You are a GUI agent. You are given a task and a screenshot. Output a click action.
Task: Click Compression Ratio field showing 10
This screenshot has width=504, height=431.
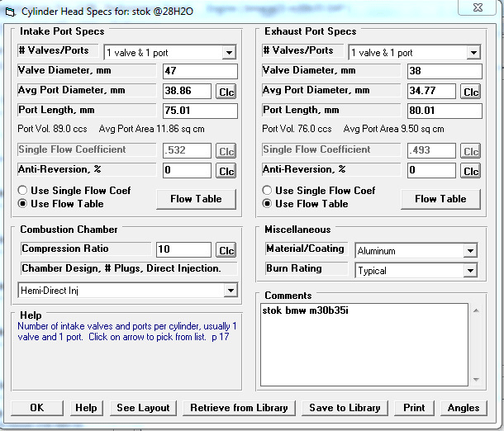point(184,249)
